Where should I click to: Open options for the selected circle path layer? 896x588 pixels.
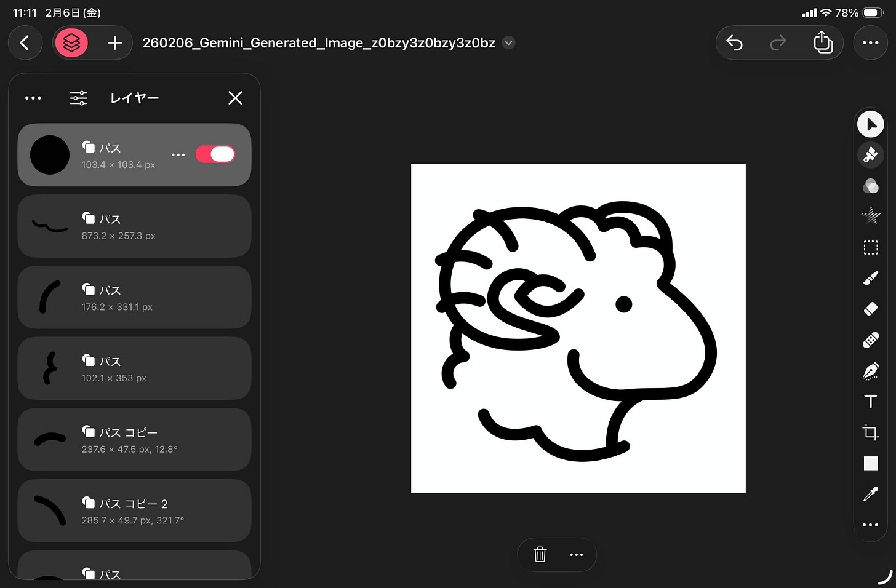tap(178, 154)
